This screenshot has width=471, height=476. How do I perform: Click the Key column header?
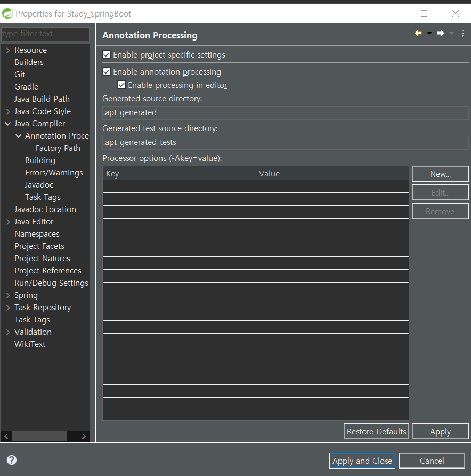click(x=179, y=173)
